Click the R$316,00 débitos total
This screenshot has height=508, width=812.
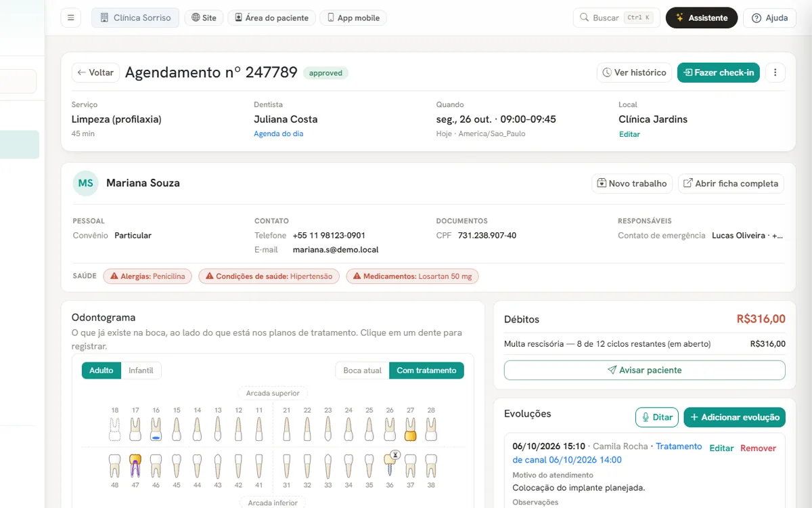[761, 319]
